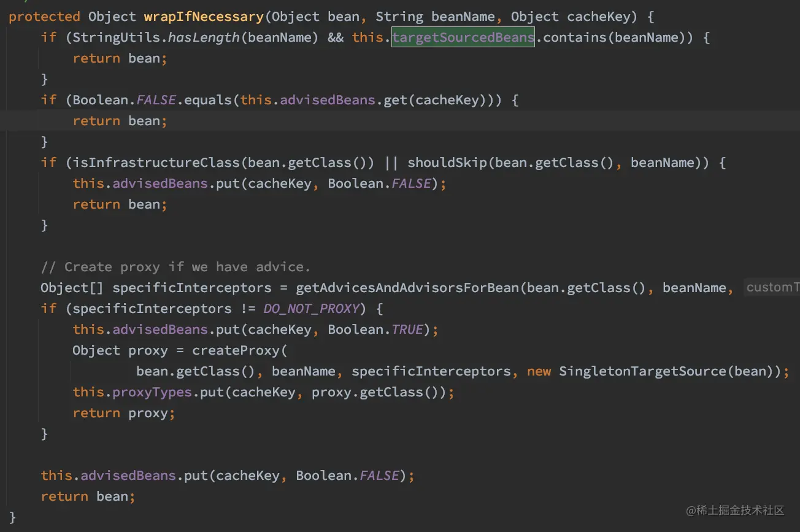Click return bean on the highlighted caret line

[x=120, y=121]
